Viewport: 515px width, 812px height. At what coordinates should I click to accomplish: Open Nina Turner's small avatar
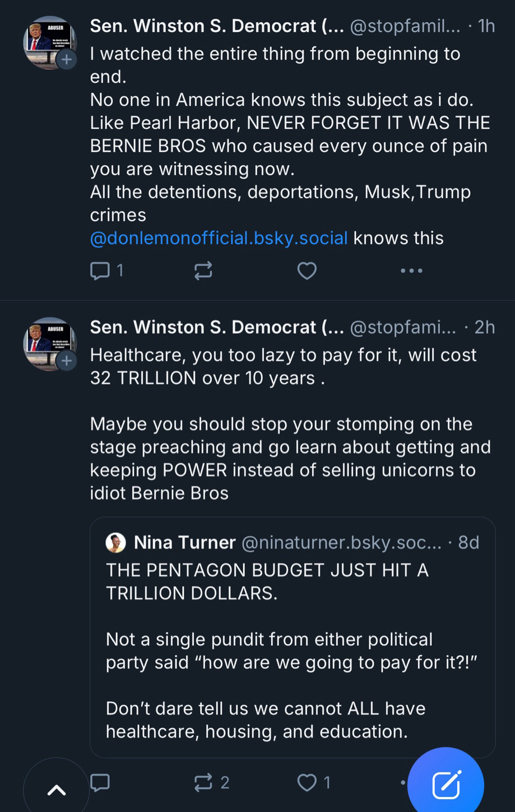pos(115,543)
